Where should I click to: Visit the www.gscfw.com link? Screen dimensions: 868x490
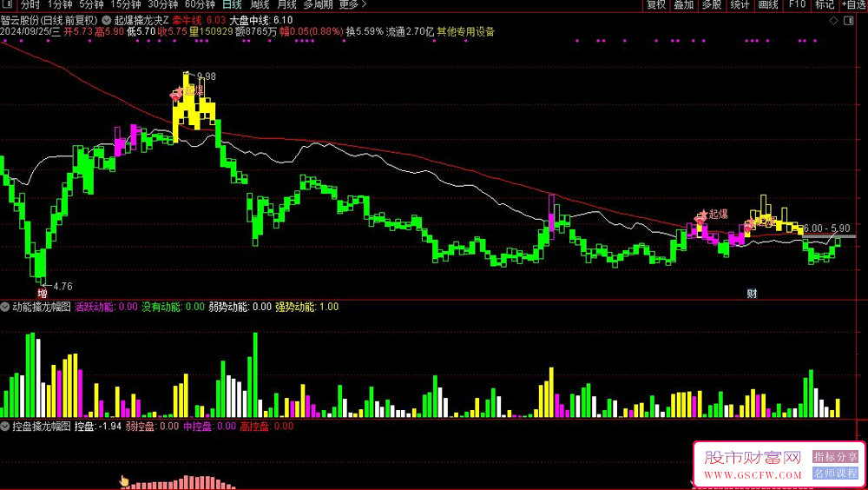(x=753, y=475)
